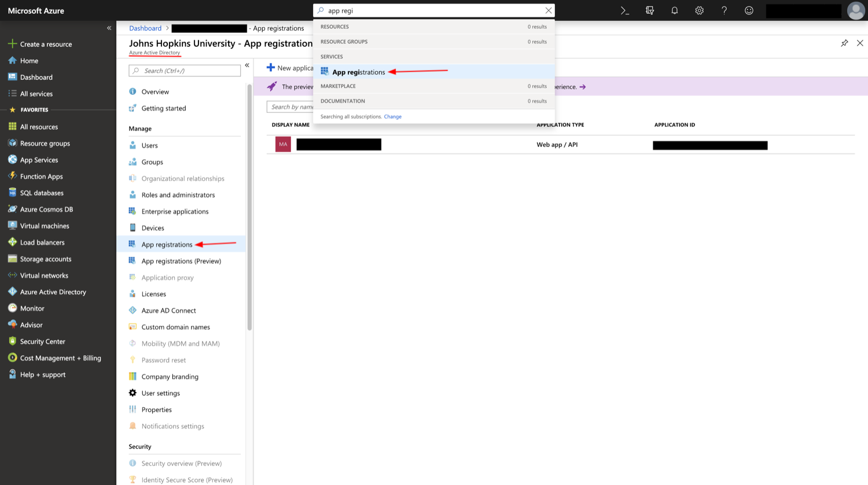Open Devices under Manage
This screenshot has width=868, height=485.
pos(153,228)
